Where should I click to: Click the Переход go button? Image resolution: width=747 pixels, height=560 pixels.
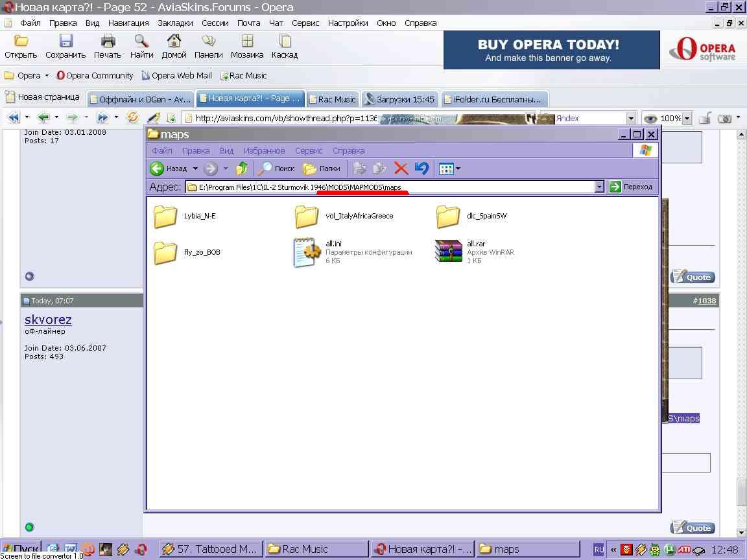[x=631, y=187]
